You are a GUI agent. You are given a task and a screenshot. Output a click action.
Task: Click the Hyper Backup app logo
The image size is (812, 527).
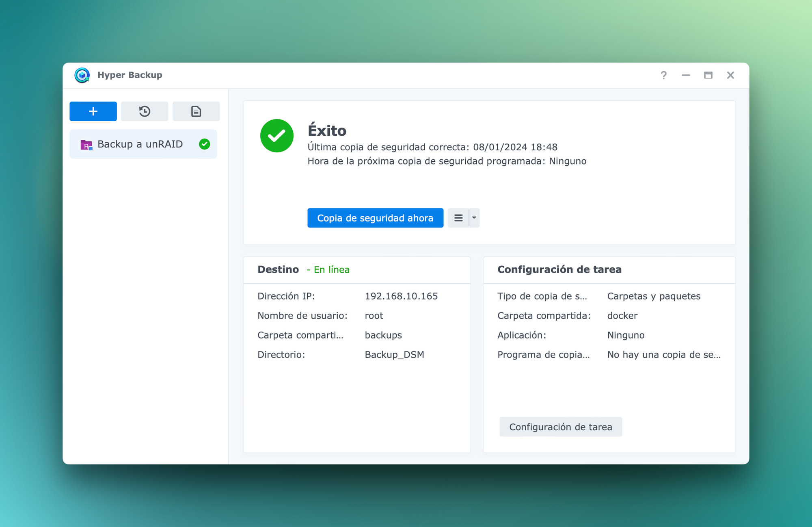82,75
